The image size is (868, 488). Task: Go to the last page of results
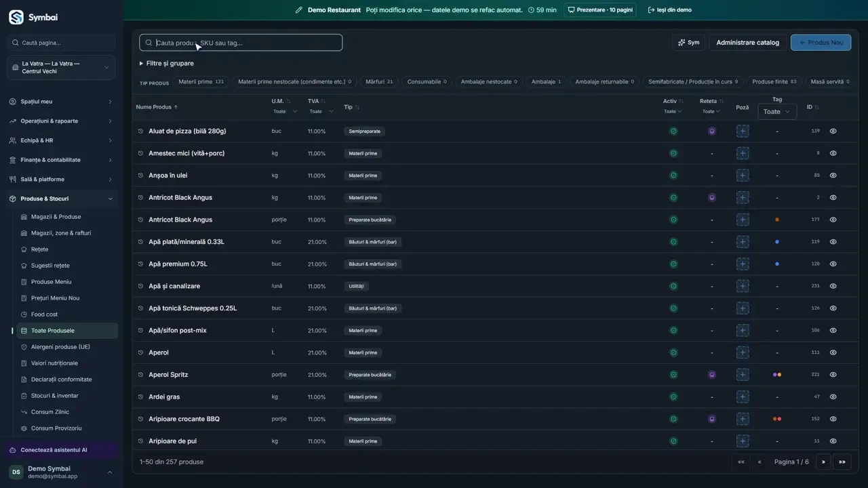tap(842, 462)
